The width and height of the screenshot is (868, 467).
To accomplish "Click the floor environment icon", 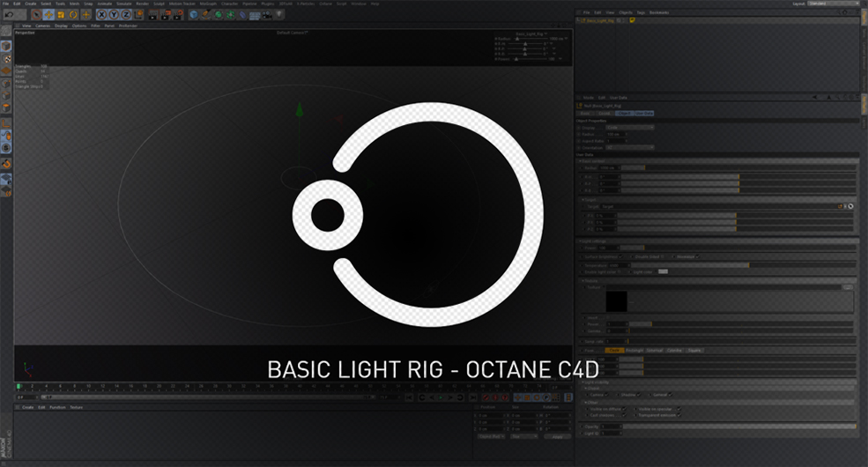I will tap(255, 15).
